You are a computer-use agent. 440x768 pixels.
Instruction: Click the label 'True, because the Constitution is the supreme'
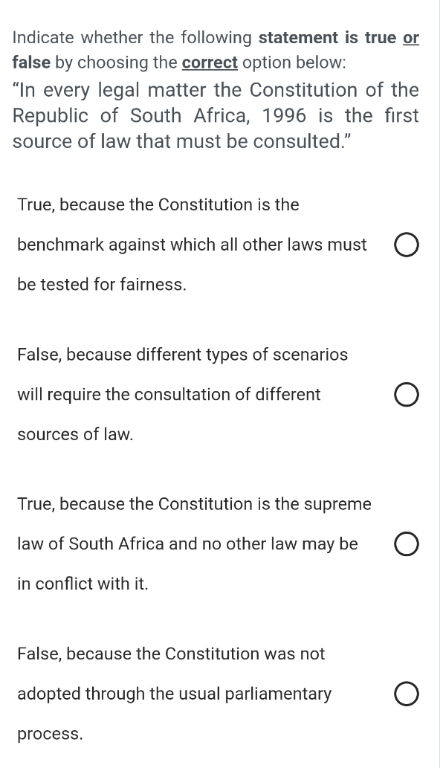pos(194,504)
